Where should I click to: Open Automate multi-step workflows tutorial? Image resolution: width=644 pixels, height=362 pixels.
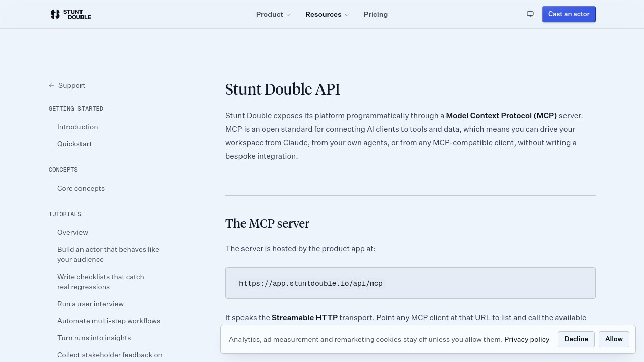tap(109, 321)
